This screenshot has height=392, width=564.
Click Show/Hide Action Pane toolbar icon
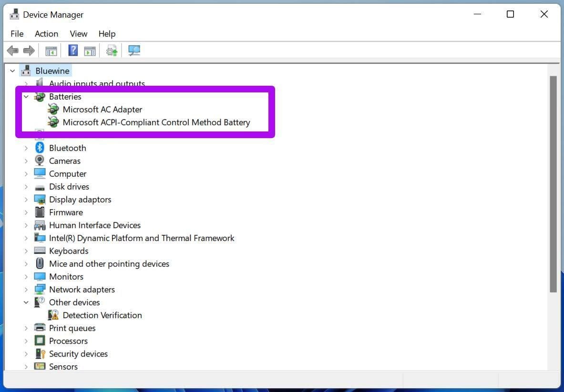coord(90,51)
